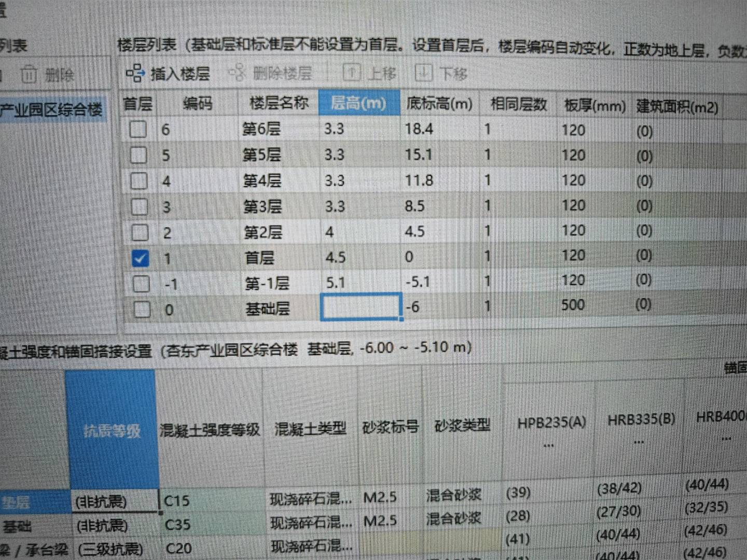The image size is (747, 560).
Task: Click the 砂浆标号 column header
Action: tap(390, 427)
